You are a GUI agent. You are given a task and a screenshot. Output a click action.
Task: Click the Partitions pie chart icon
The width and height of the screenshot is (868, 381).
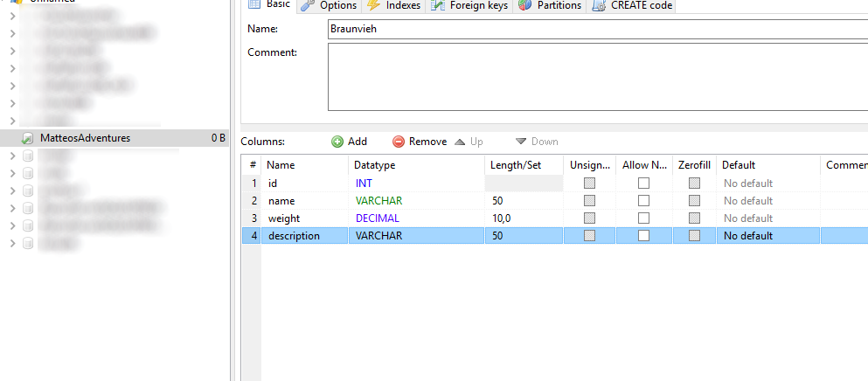(x=524, y=5)
